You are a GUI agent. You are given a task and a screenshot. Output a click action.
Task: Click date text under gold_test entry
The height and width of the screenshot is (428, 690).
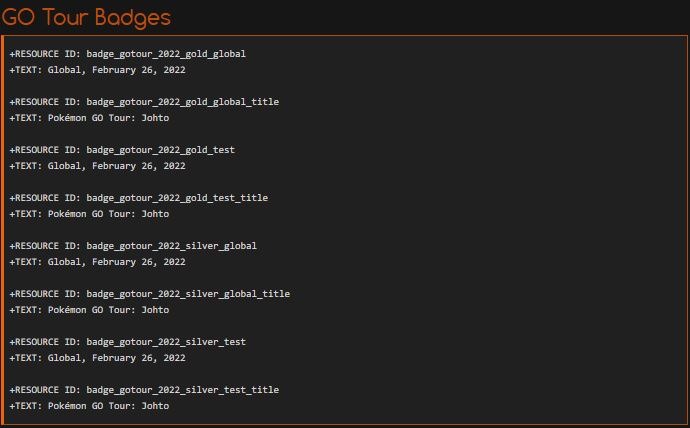tap(117, 166)
